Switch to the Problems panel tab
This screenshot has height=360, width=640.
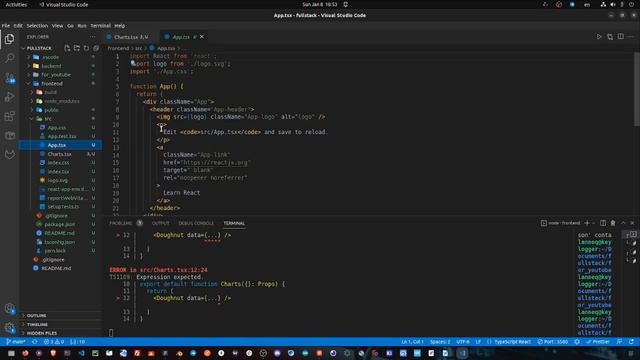pos(121,223)
